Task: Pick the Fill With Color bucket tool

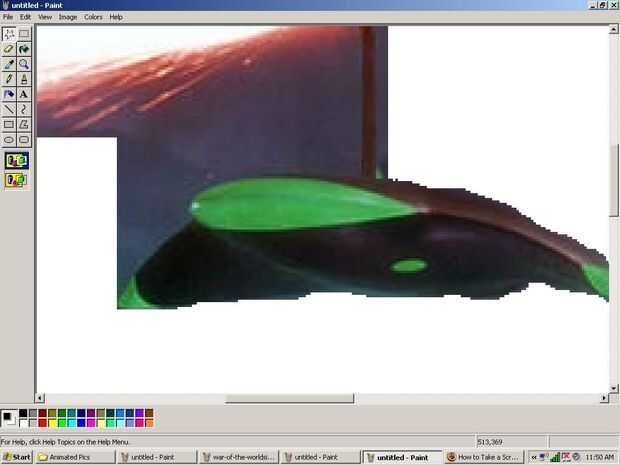Action: tap(24, 49)
